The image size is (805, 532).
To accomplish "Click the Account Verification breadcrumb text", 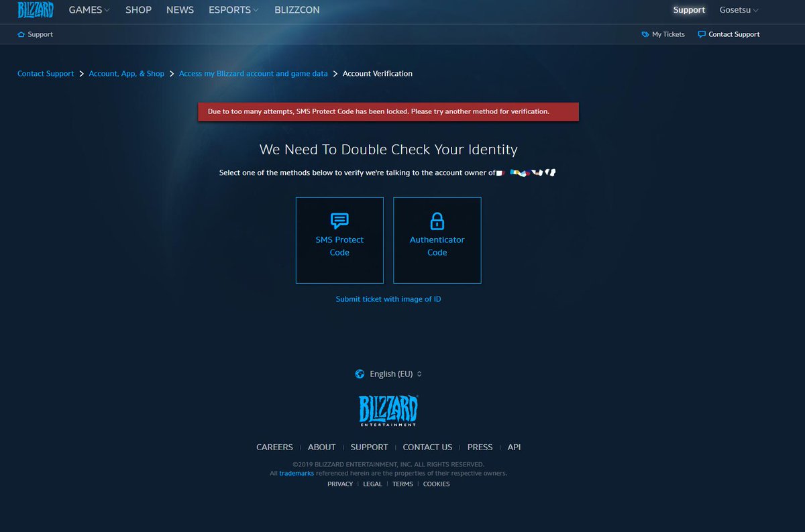I will tap(378, 74).
